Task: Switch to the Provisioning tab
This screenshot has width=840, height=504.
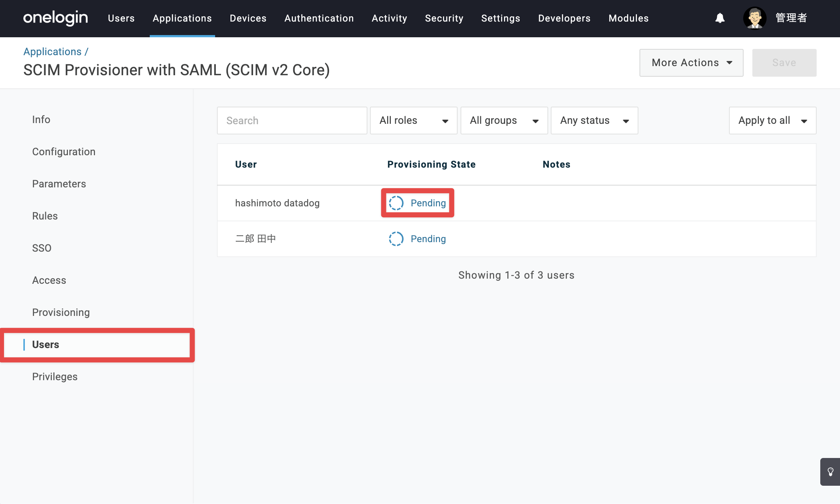Action: click(x=61, y=312)
